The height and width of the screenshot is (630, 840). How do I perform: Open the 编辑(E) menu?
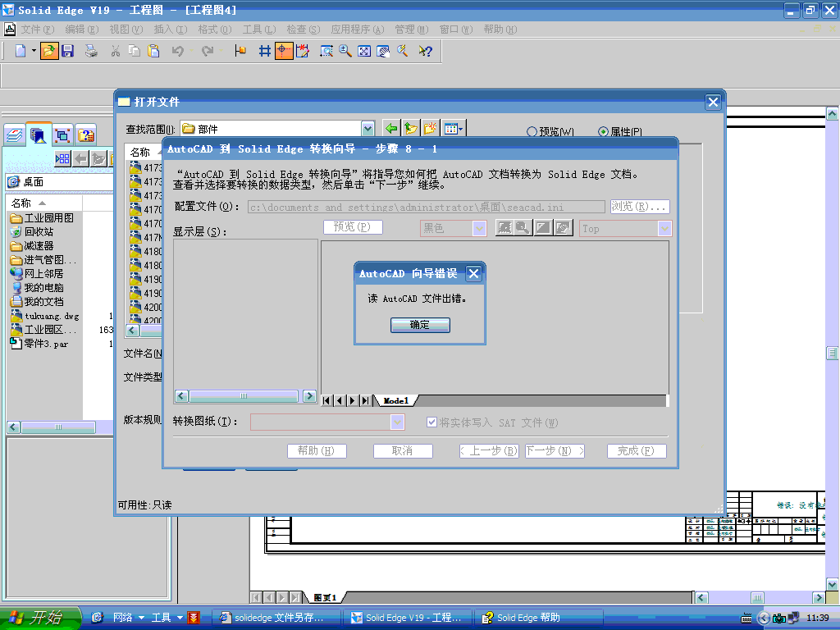(x=82, y=29)
